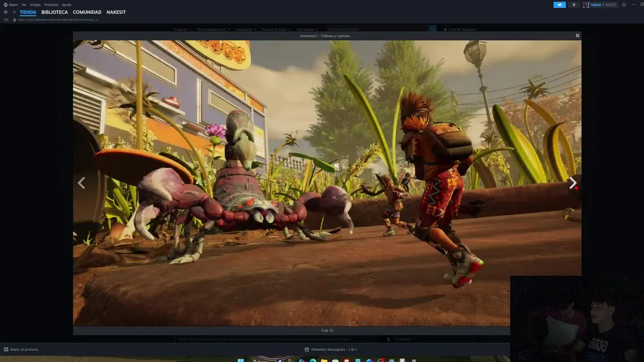Click the Grounded 2 screenshot image
644x362 pixels.
327,183
